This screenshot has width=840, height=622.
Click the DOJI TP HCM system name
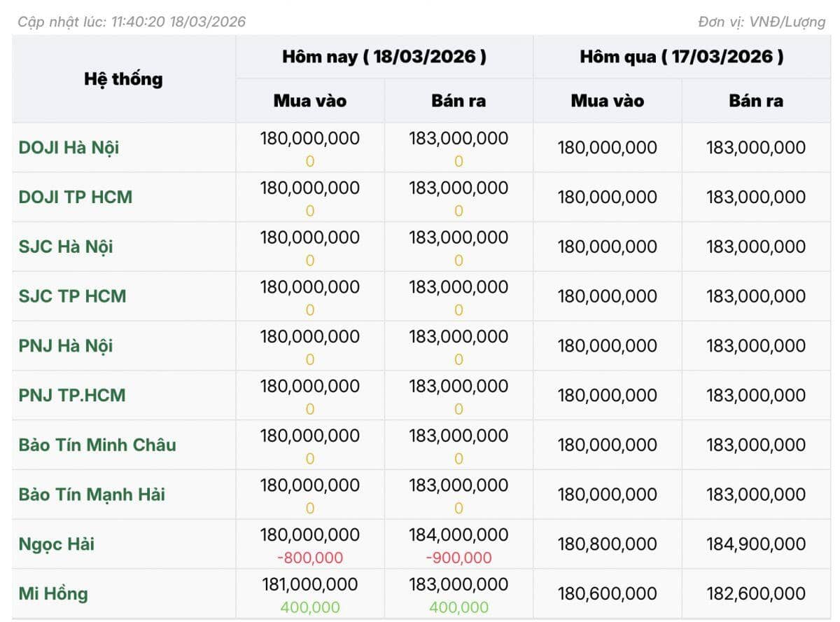tap(75, 197)
